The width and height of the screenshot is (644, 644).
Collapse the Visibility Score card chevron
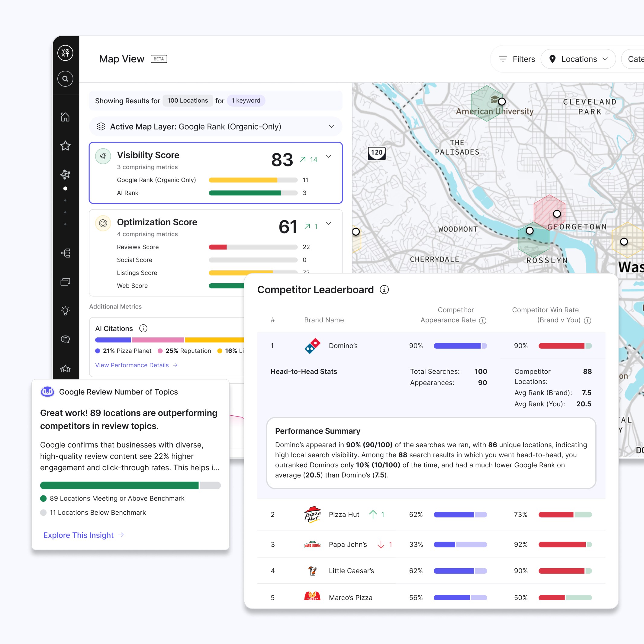click(x=328, y=156)
